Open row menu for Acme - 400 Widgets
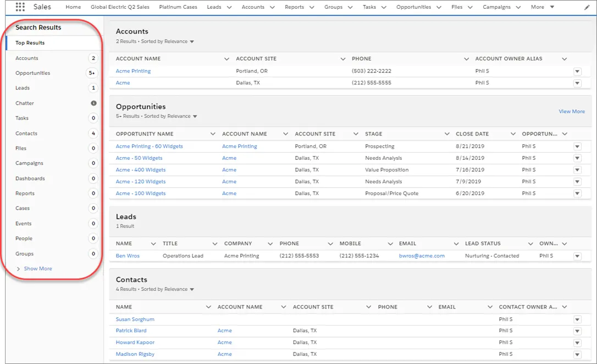The image size is (597, 364). (x=577, y=170)
